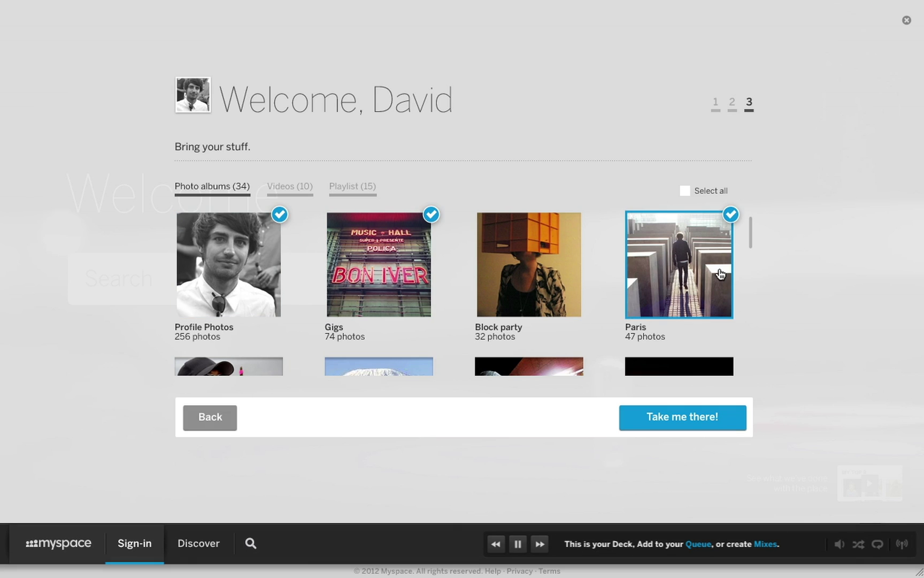Viewport: 924px width, 578px height.
Task: Deselect the Paris album checkmark
Action: 730,215
